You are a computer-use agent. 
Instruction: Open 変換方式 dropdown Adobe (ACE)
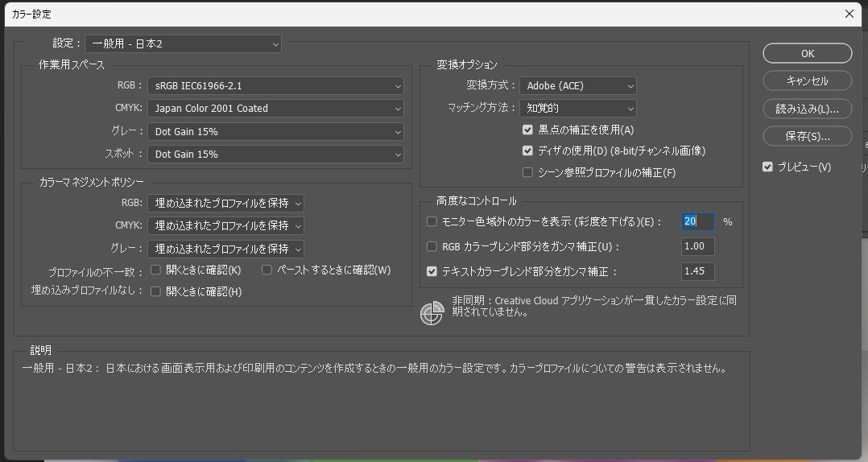click(578, 86)
